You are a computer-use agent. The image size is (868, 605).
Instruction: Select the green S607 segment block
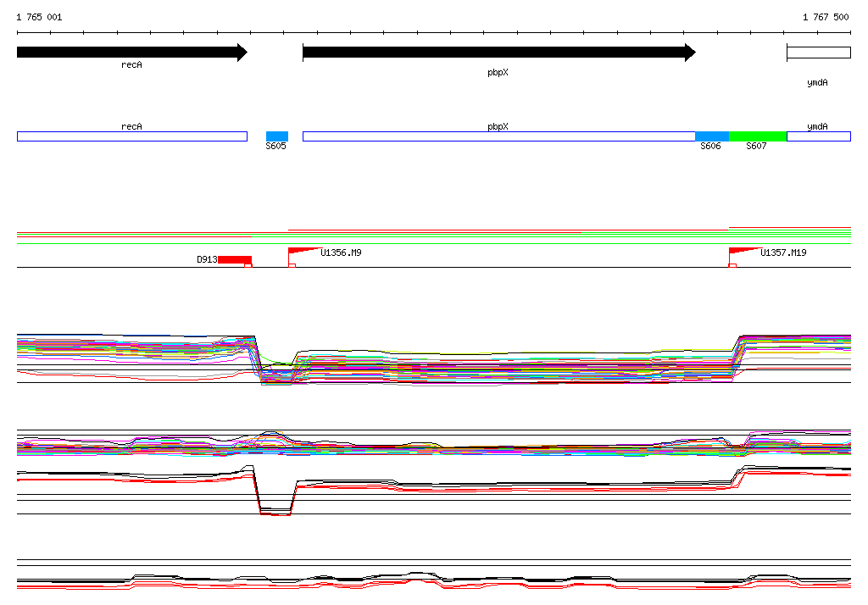click(758, 136)
